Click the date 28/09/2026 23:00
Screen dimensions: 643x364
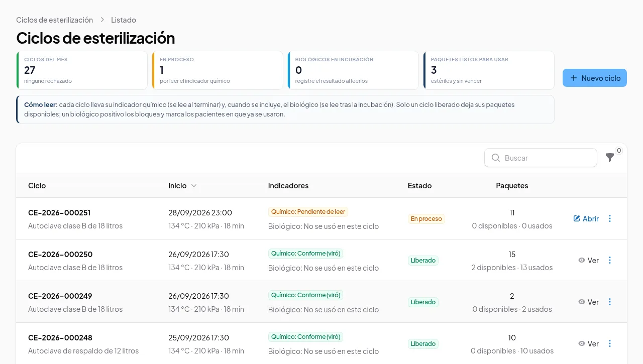200,213
